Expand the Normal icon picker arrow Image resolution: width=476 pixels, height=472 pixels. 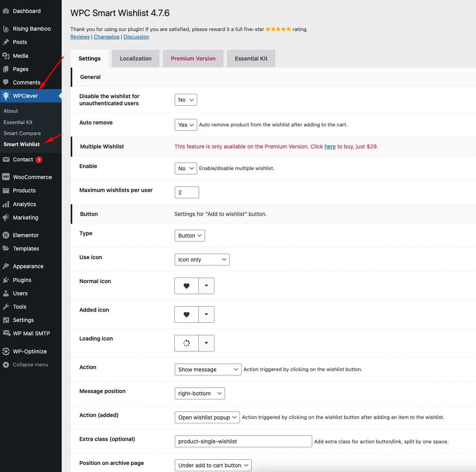tap(207, 286)
